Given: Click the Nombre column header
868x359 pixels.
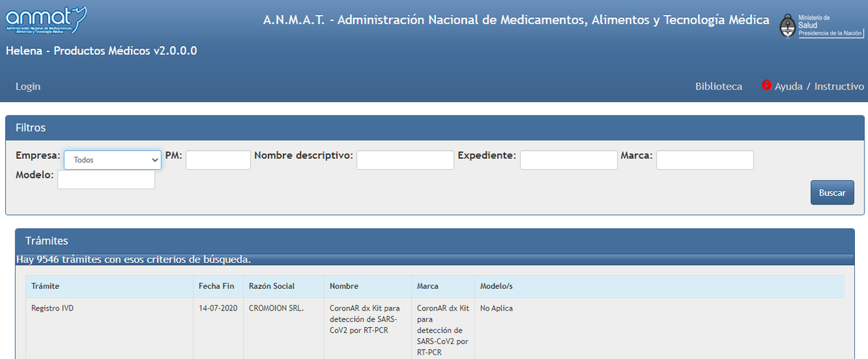Looking at the screenshot, I should tap(367, 286).
